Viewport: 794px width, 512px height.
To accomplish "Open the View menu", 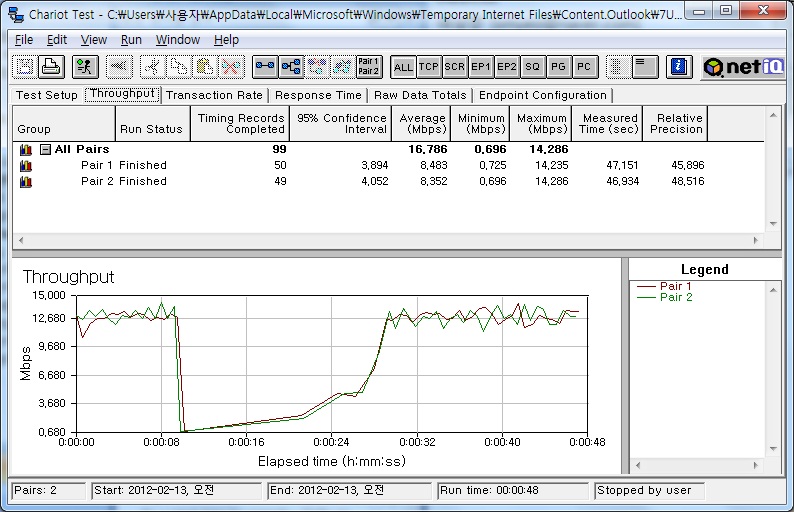I will coord(94,40).
